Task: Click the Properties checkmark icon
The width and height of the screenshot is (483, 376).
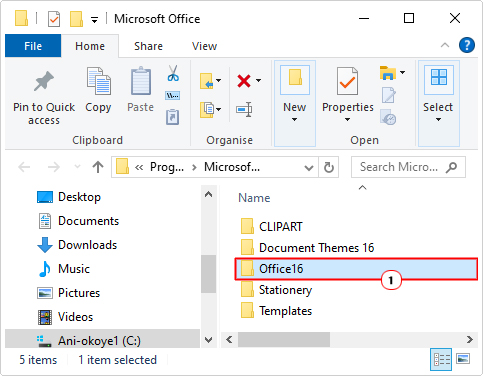Action: (347, 81)
